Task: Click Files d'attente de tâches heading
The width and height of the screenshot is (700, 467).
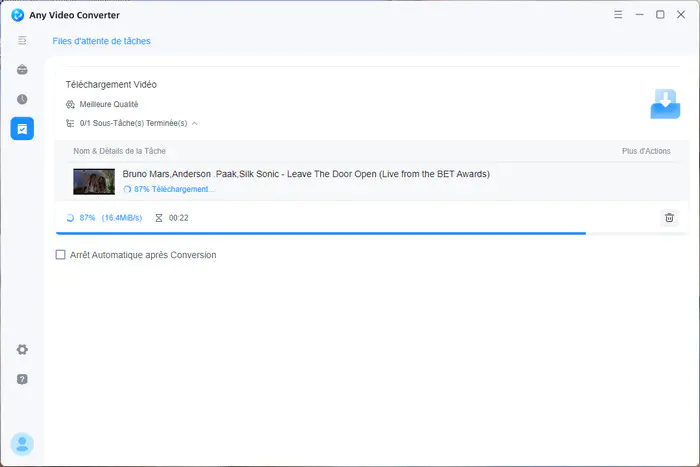Action: pyautogui.click(x=101, y=41)
